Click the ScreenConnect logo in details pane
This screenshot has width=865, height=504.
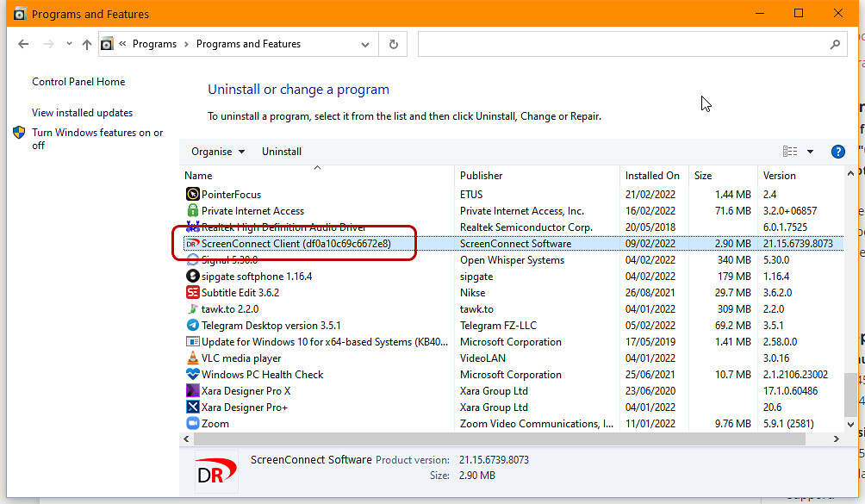pos(216,471)
